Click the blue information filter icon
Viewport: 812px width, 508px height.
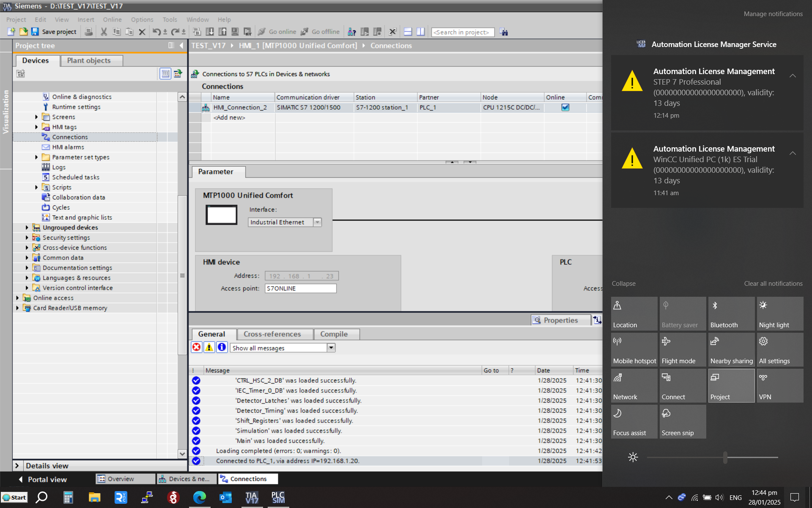(222, 348)
